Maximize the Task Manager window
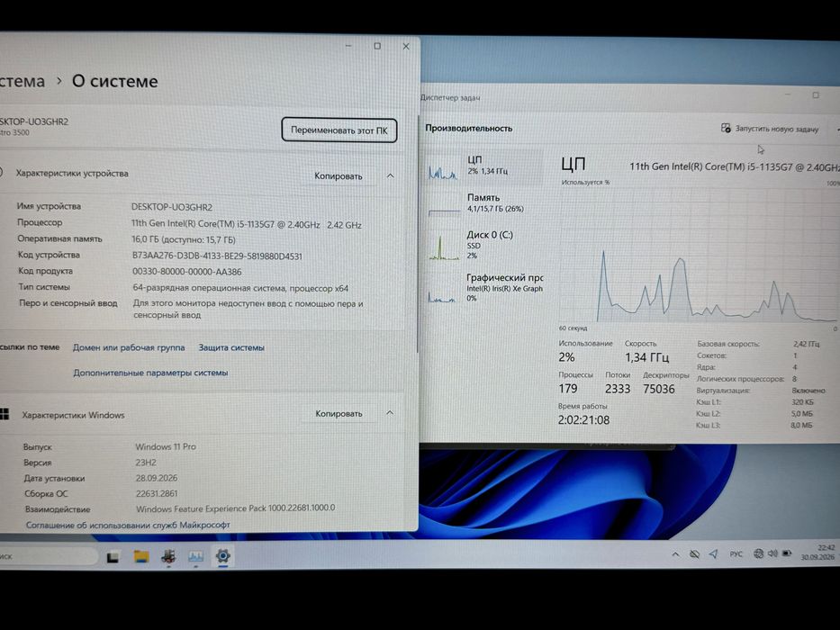 816,95
